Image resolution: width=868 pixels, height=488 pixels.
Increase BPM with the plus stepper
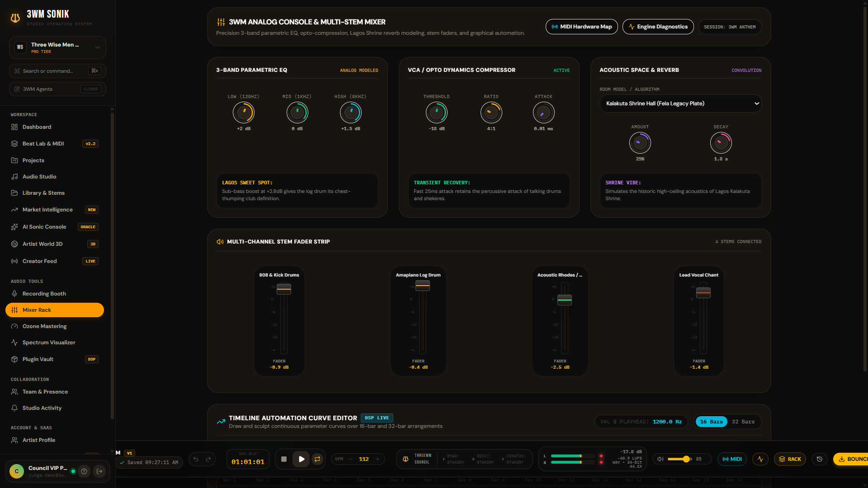[x=377, y=459]
